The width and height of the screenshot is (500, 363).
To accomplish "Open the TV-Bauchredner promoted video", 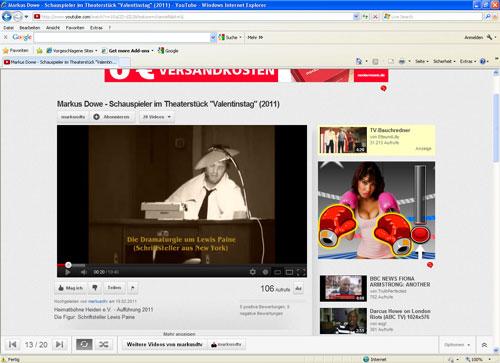I will pyautogui.click(x=376, y=140).
